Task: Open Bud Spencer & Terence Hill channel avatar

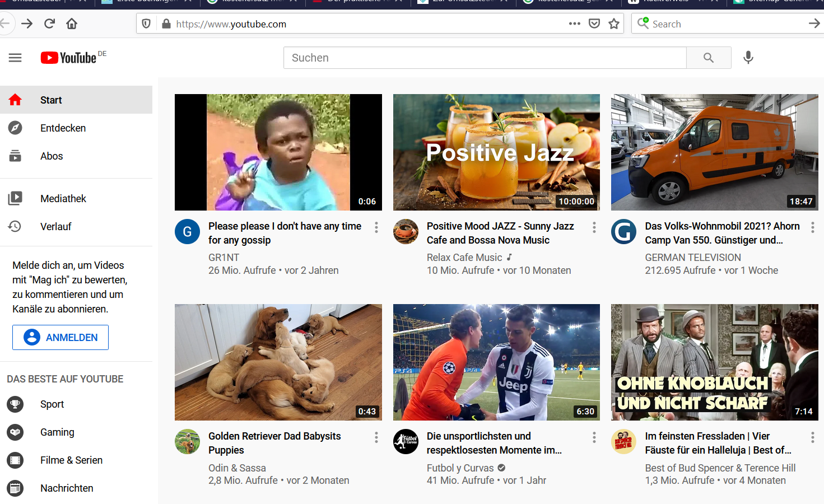Action: [624, 441]
